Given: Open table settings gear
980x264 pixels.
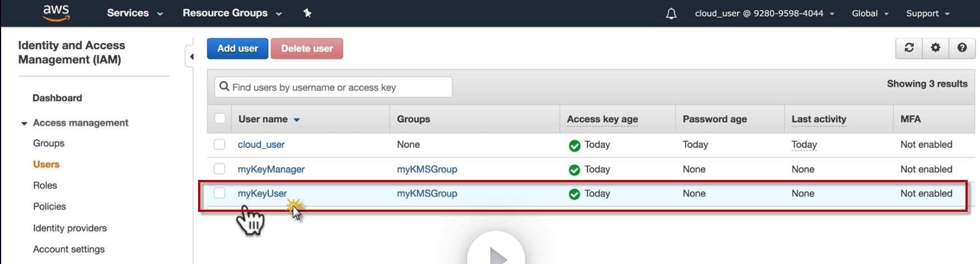Looking at the screenshot, I should (935, 48).
